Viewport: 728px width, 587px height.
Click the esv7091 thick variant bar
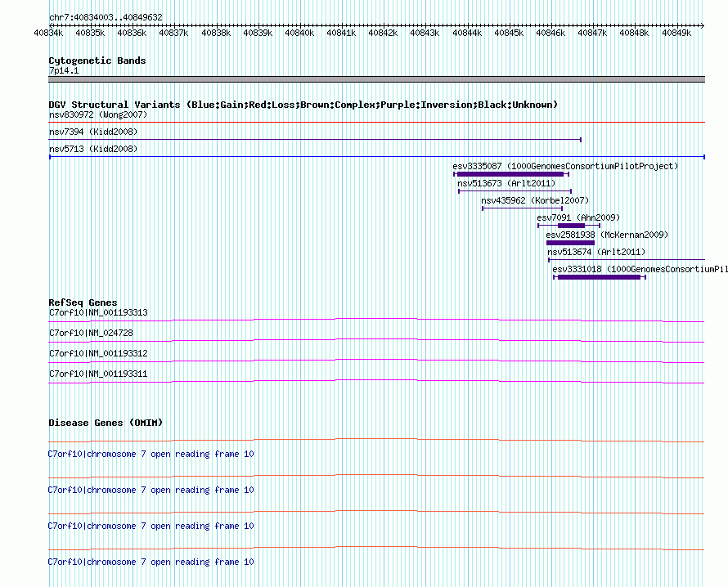pyautogui.click(x=571, y=226)
